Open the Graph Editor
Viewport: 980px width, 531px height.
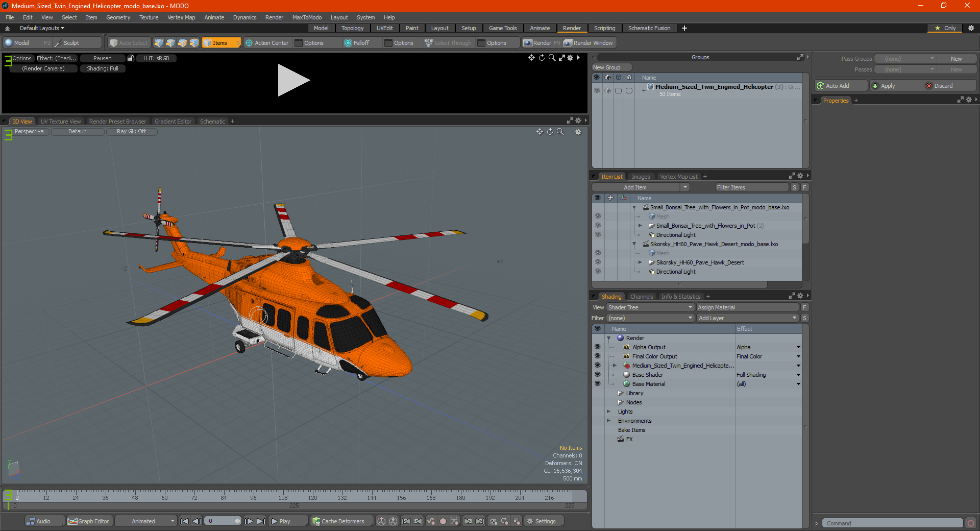[89, 521]
